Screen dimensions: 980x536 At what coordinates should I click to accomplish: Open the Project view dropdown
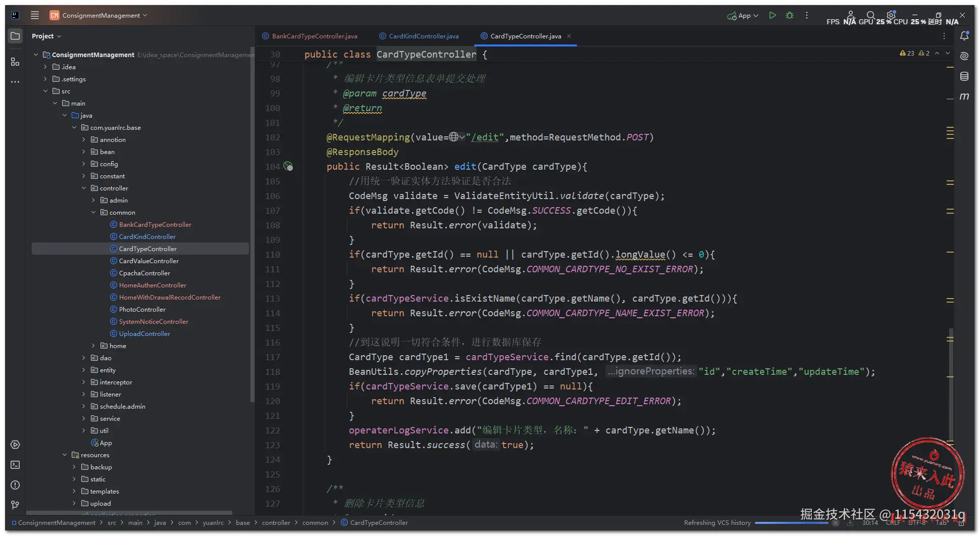coord(46,36)
